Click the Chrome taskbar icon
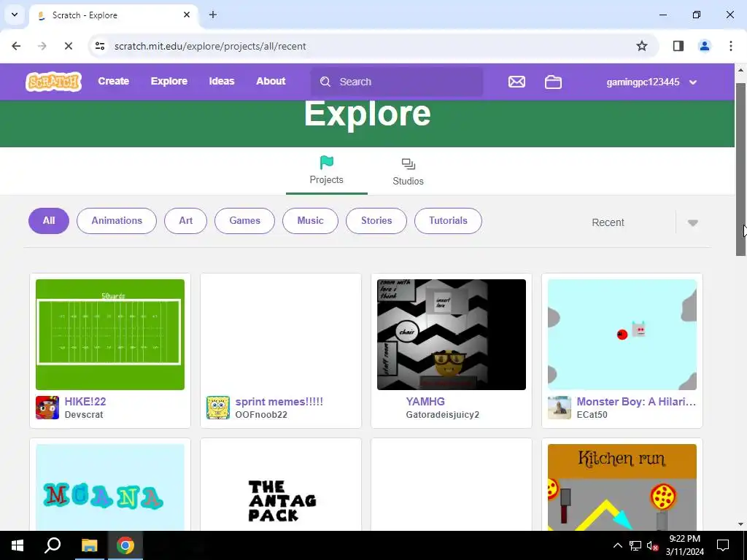 click(x=125, y=545)
